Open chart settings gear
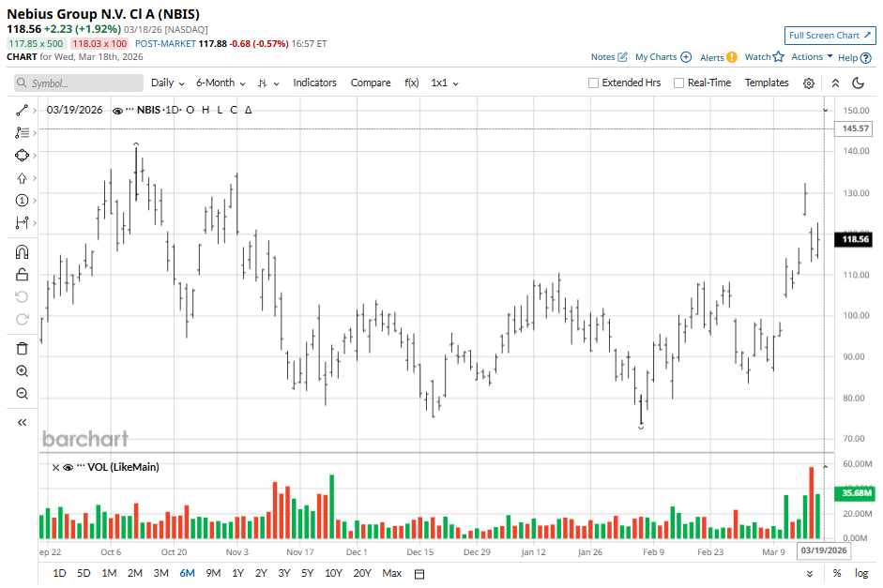Screen dimensions: 883x588 809,83
